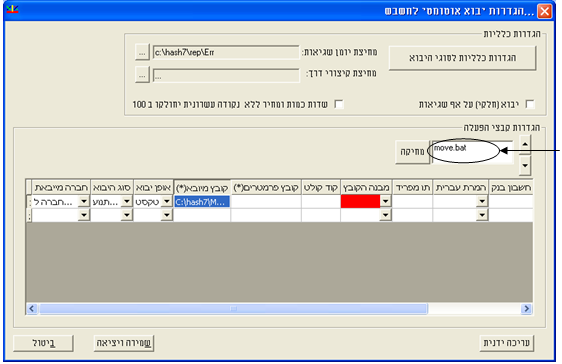562x364 pixels.
Task: Click קובץ פרמטרים cell in the C:\hash7 row
Action: click(x=266, y=201)
